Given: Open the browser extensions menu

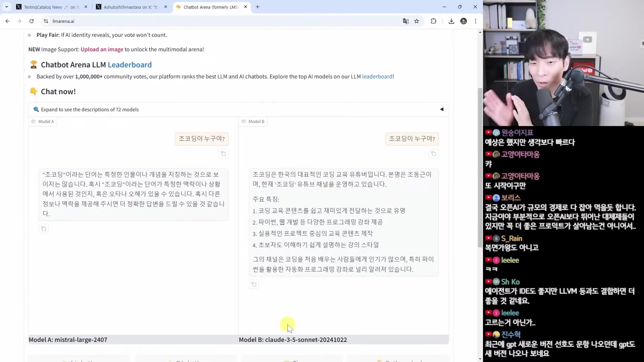Looking at the screenshot, I should pos(434,21).
